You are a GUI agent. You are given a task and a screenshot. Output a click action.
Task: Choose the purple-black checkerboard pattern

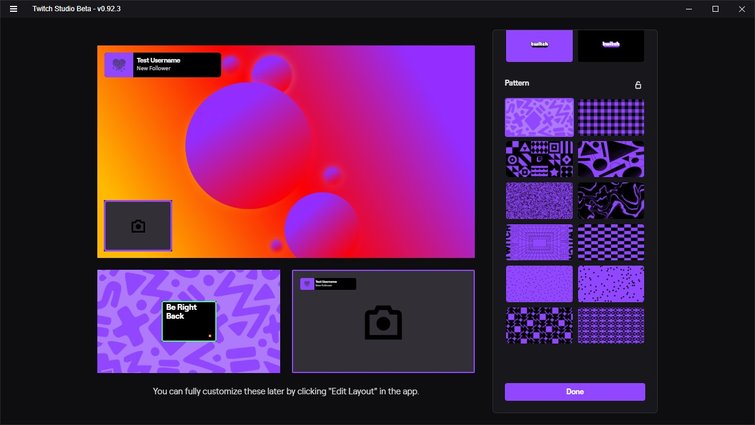tap(611, 242)
